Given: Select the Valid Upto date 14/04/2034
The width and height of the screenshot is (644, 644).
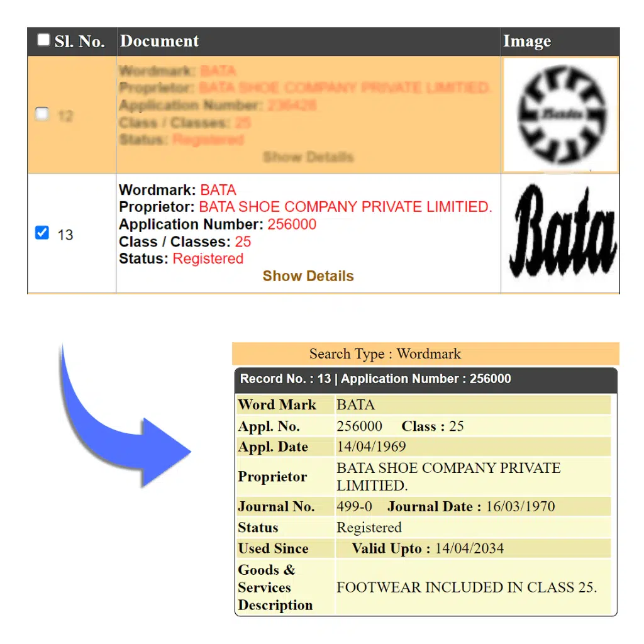Looking at the screenshot, I should (469, 548).
